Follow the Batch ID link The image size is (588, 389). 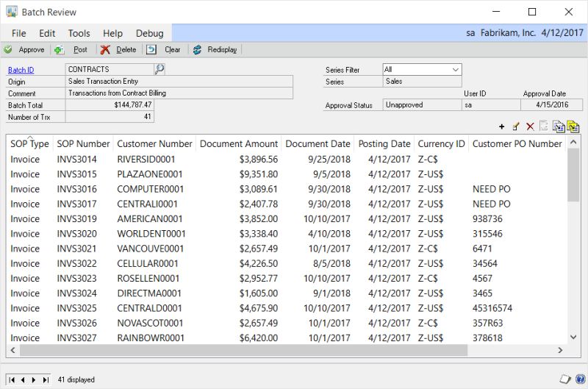[x=21, y=70]
